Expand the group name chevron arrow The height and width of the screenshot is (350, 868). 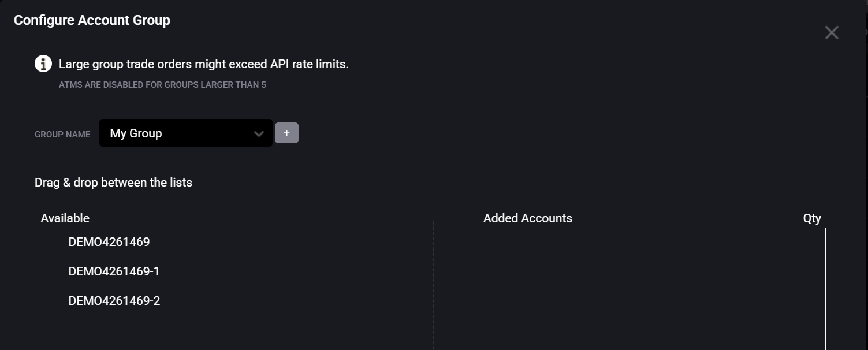[259, 134]
